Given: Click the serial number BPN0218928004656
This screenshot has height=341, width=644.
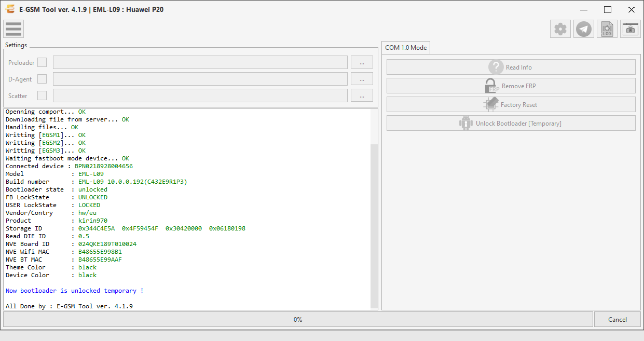Looking at the screenshot, I should point(104,166).
